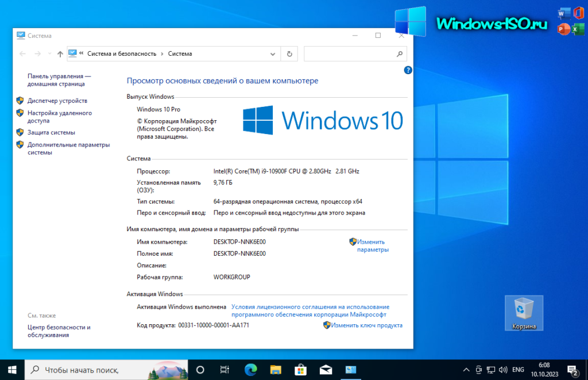Image resolution: width=588 pixels, height=380 pixels.
Task: Click the taskbar search box
Action: pyautogui.click(x=106, y=370)
